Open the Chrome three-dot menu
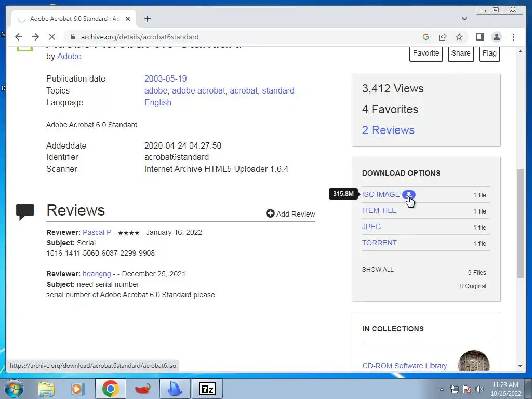Image resolution: width=532 pixels, height=399 pixels. [x=513, y=37]
